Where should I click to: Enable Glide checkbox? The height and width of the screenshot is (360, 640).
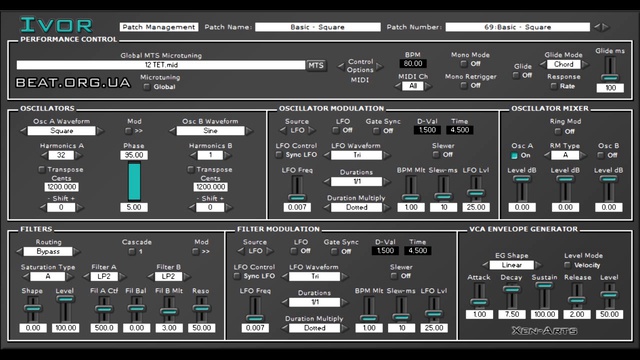516,76
